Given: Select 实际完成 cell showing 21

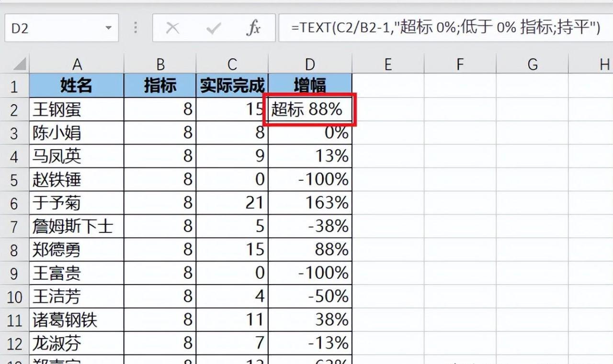Looking at the screenshot, I should [232, 203].
